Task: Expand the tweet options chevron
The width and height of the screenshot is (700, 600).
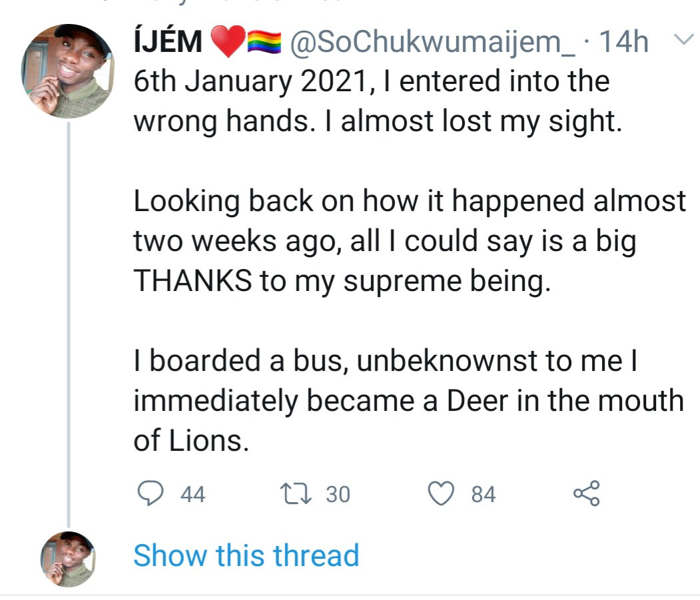Action: [x=682, y=41]
